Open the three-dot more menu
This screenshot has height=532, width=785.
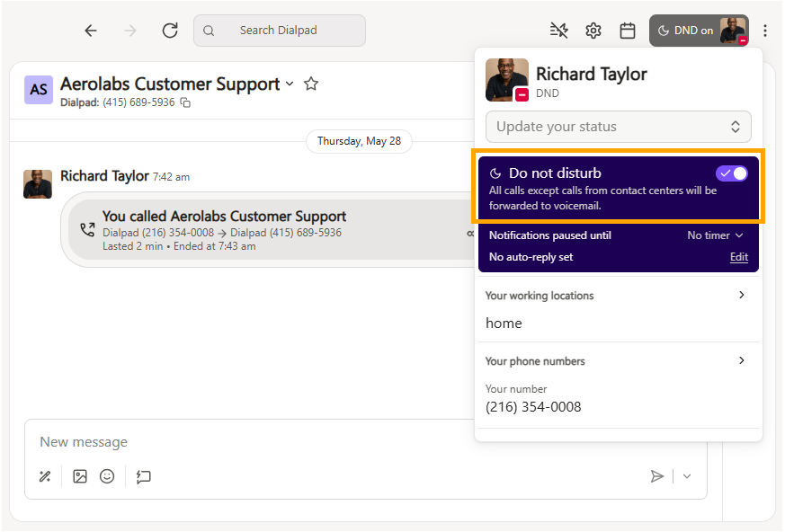coord(765,31)
